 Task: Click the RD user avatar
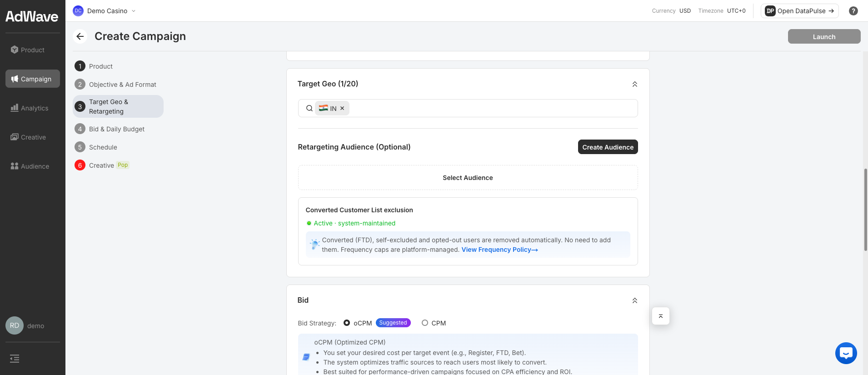15,325
